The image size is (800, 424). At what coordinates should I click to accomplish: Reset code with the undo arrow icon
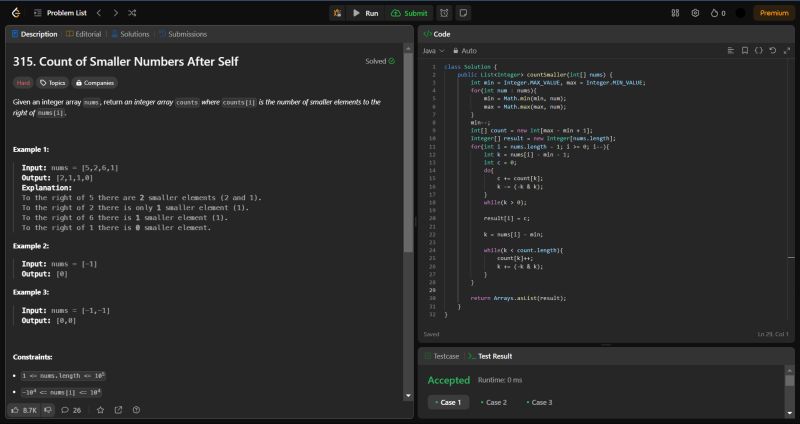[x=772, y=51]
